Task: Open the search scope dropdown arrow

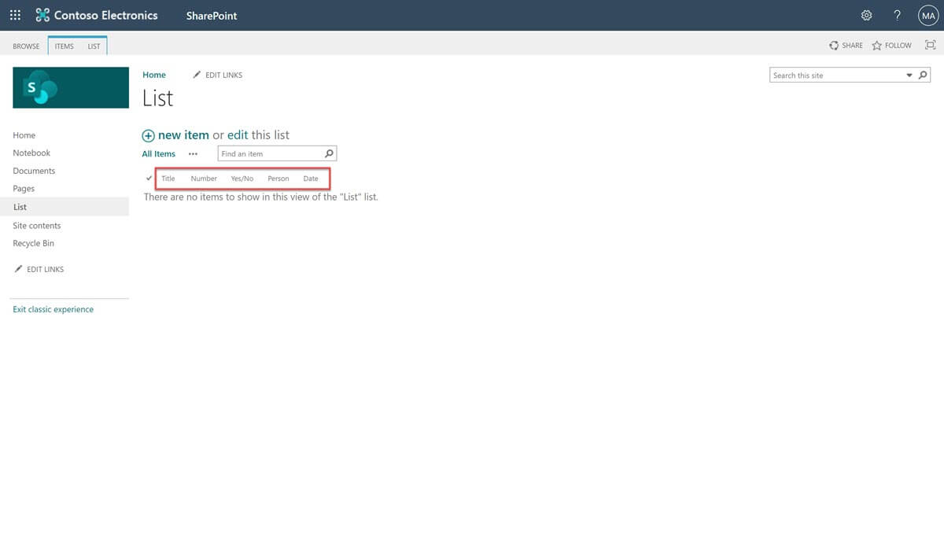Action: point(909,75)
